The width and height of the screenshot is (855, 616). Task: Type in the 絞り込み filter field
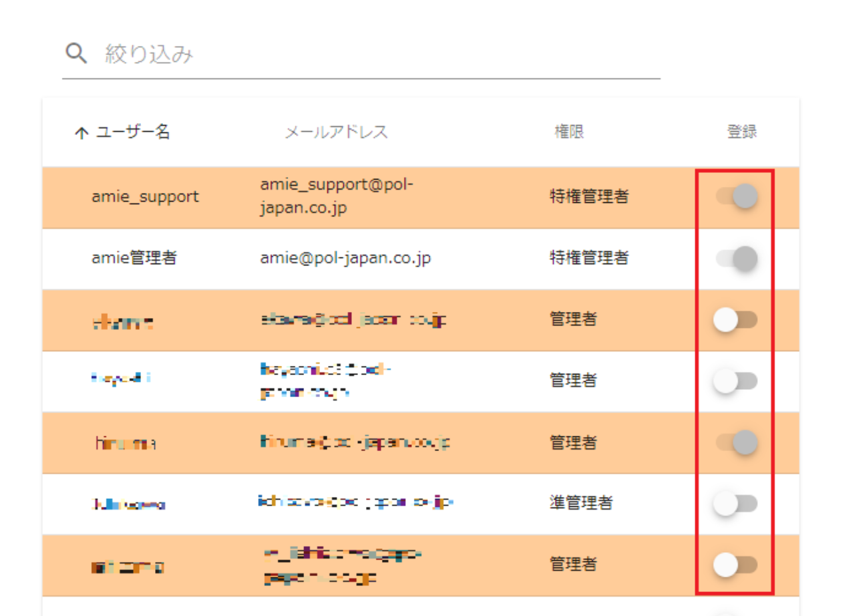coord(379,55)
